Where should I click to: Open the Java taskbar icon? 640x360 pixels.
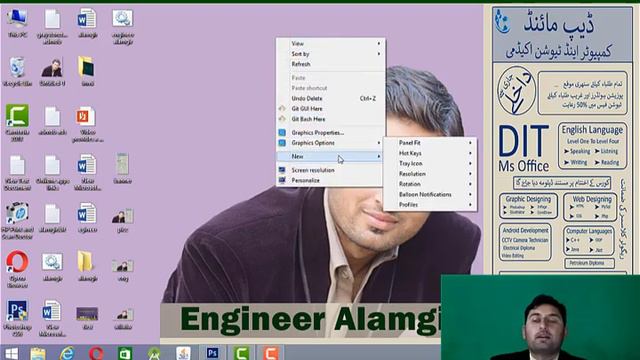point(183,353)
